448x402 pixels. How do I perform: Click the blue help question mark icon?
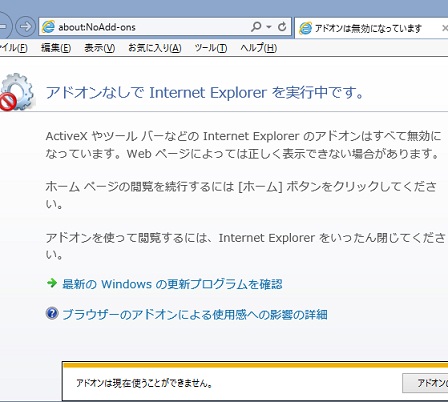52,313
